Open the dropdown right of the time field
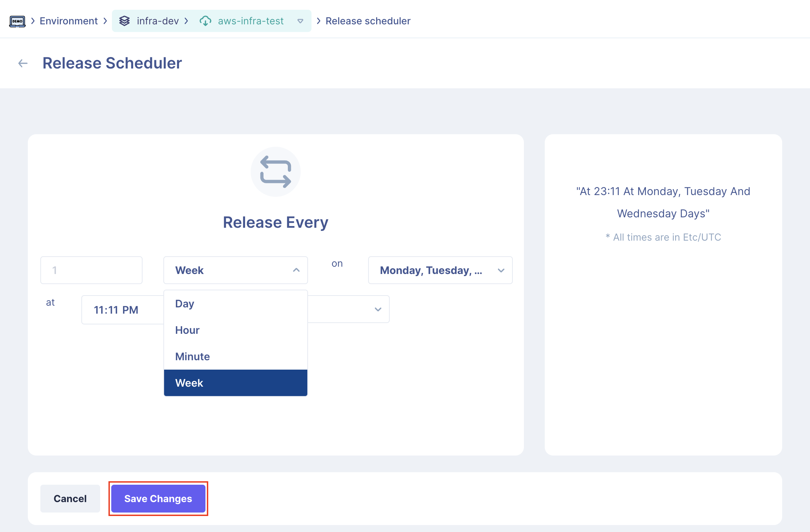 tap(378, 309)
